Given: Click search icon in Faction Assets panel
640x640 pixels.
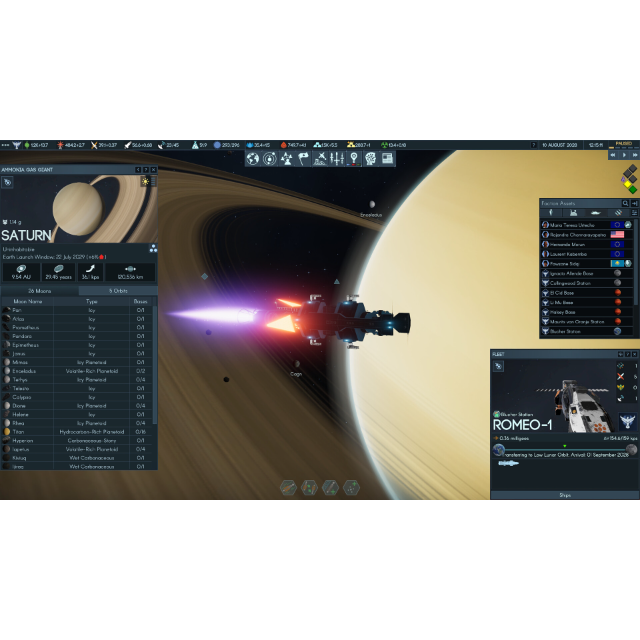Looking at the screenshot, I should pos(625,203).
